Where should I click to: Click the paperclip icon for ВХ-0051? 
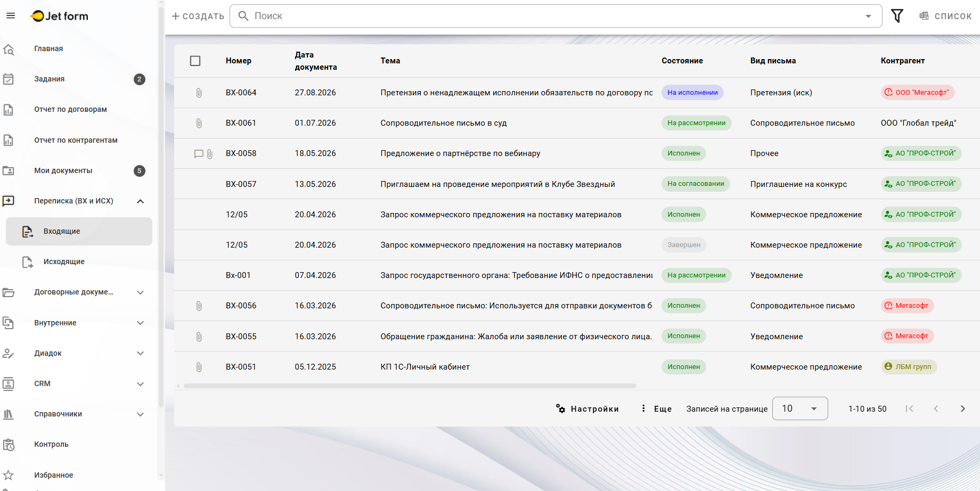coord(199,367)
